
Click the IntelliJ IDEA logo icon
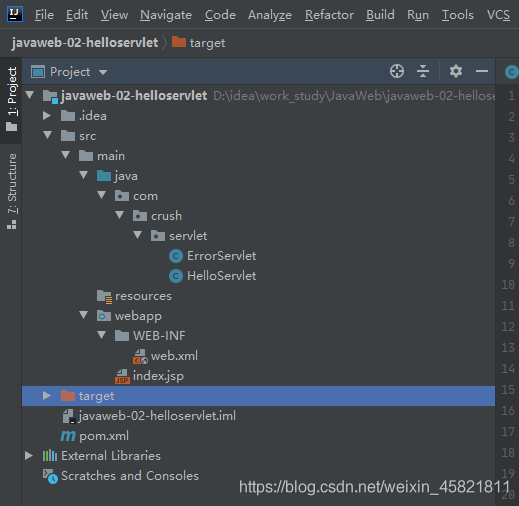point(15,14)
